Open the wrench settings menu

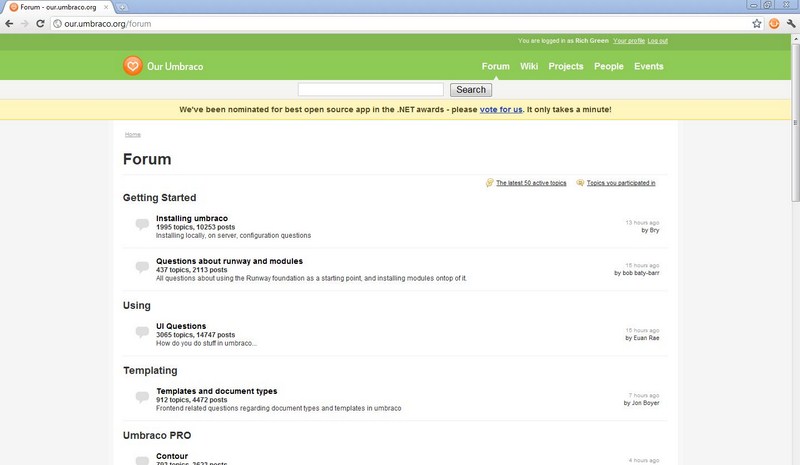point(791,23)
